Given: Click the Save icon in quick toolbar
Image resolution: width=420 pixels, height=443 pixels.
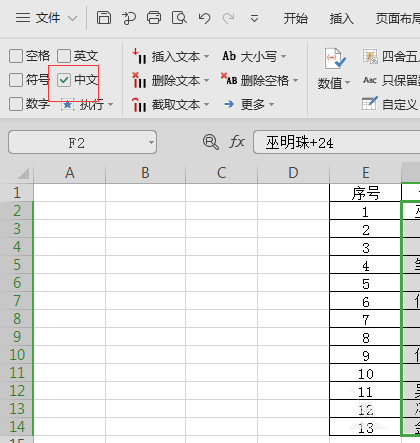Looking at the screenshot, I should [104, 18].
